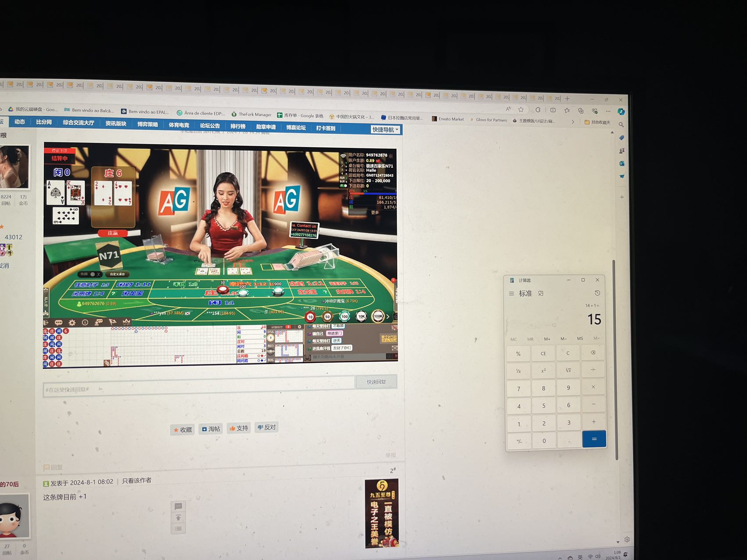Open Edge Copilot sidebar icon
747x560 pixels.
pyautogui.click(x=621, y=112)
